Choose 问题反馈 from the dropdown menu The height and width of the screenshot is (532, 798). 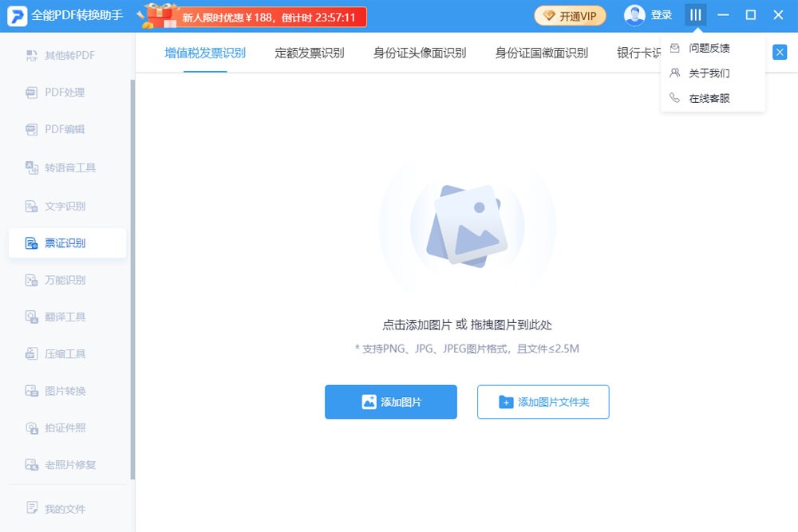(709, 48)
